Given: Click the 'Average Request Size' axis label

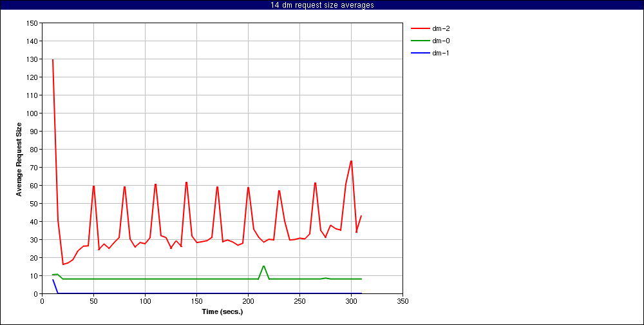Looking at the screenshot, I should pyautogui.click(x=19, y=159).
